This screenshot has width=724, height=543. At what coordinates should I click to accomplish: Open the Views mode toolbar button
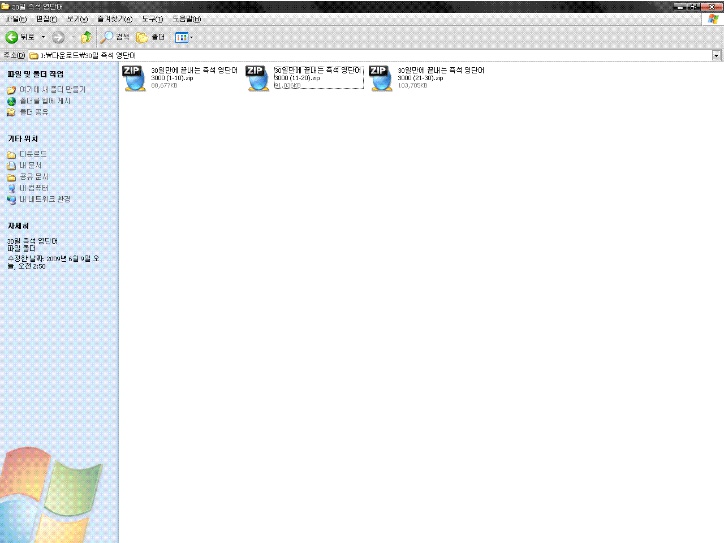tap(181, 37)
